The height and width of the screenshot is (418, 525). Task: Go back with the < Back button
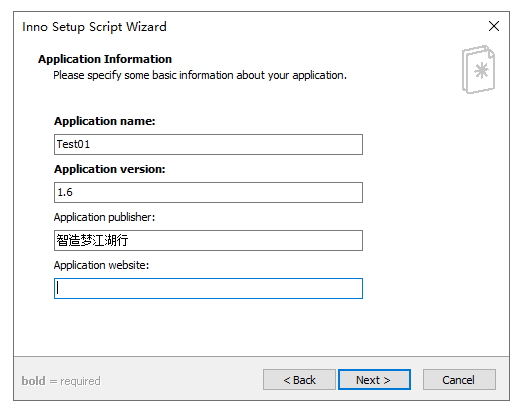tap(299, 379)
